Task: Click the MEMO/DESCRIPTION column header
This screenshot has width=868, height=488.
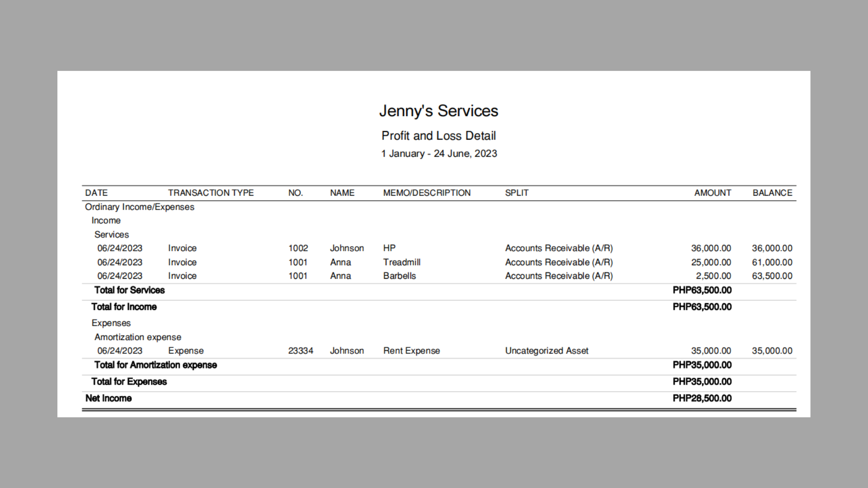Action: 426,193
